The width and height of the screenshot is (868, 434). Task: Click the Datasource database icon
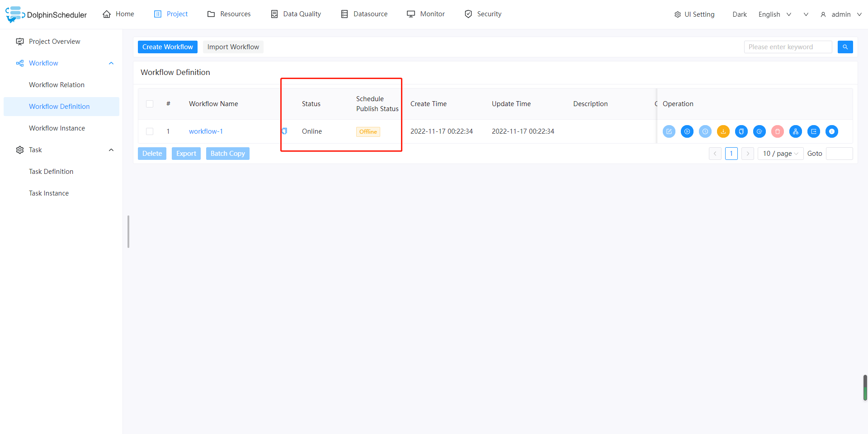tap(344, 14)
